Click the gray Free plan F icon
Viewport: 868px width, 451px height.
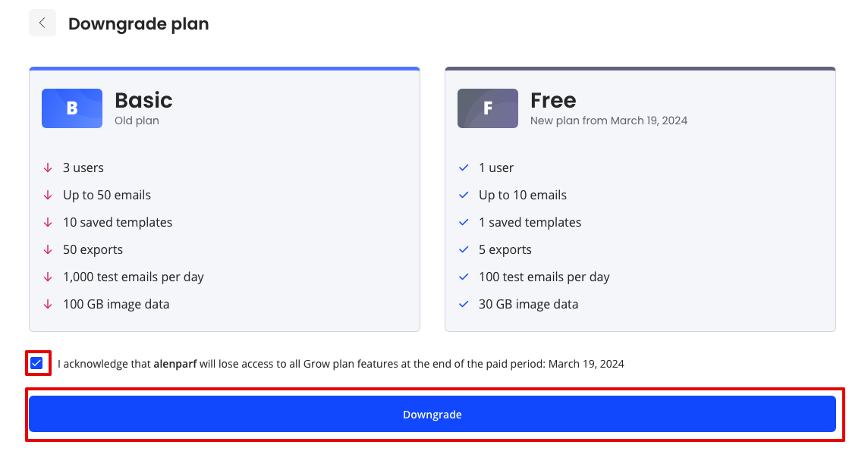[488, 108]
